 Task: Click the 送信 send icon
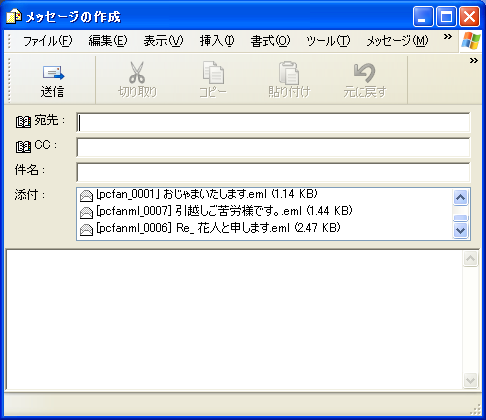[53, 73]
